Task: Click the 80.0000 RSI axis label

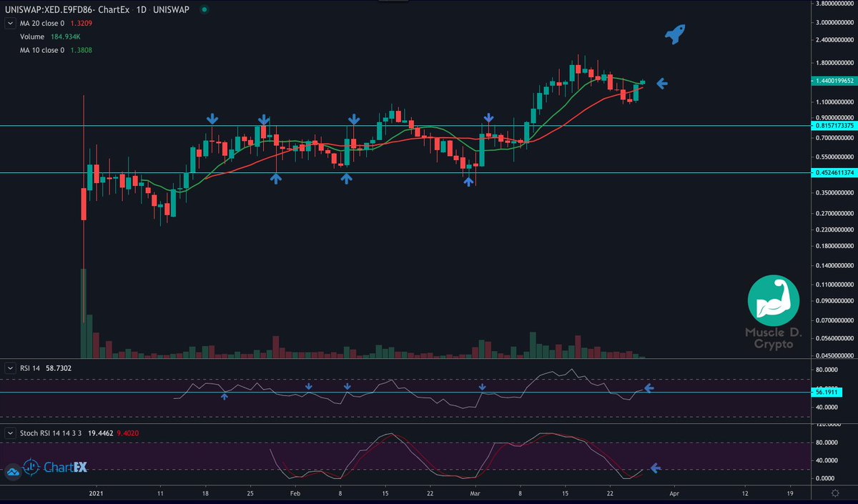Action: point(827,370)
